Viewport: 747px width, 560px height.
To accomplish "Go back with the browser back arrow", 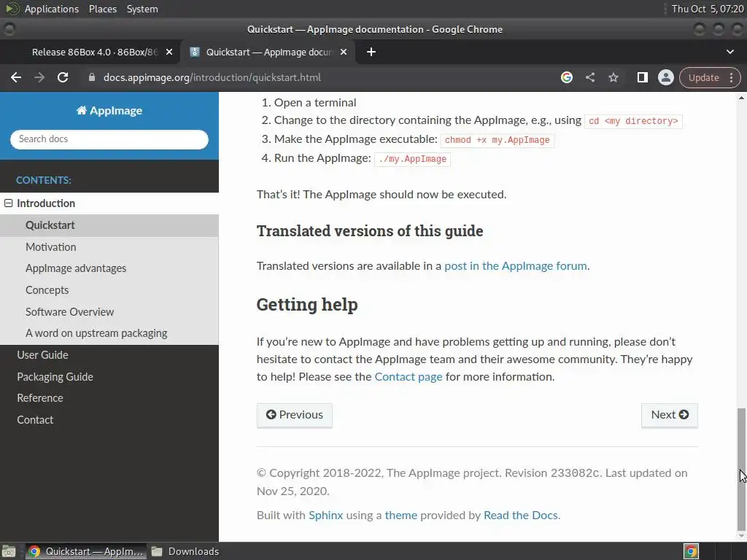I will [x=16, y=77].
